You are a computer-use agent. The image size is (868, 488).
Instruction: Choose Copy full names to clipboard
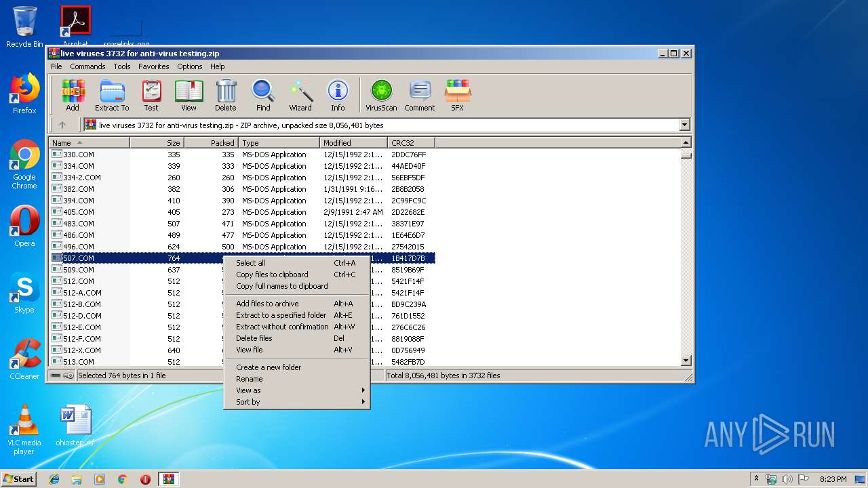click(296, 286)
